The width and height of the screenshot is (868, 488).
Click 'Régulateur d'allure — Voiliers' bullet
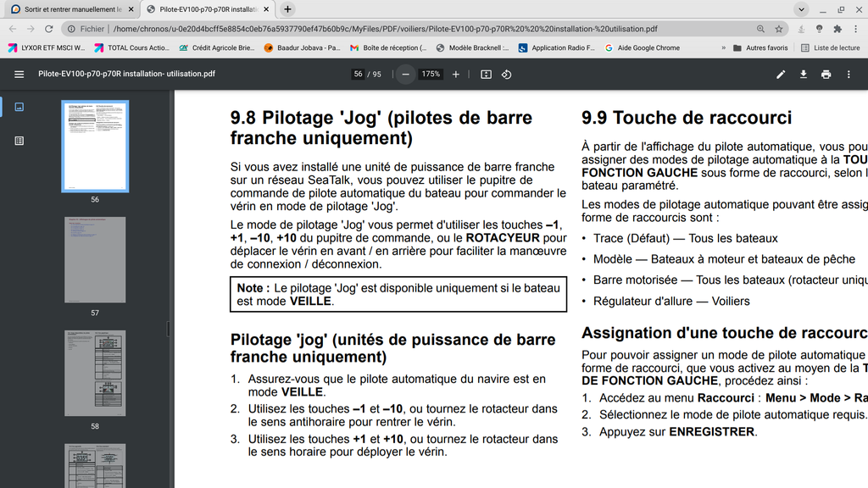[x=671, y=301]
